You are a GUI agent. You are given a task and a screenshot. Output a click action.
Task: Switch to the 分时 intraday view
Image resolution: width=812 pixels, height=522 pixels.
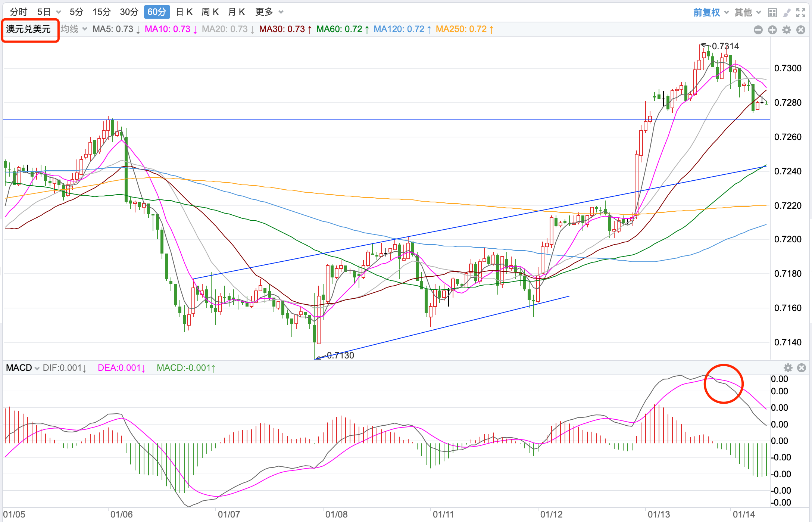coord(19,12)
